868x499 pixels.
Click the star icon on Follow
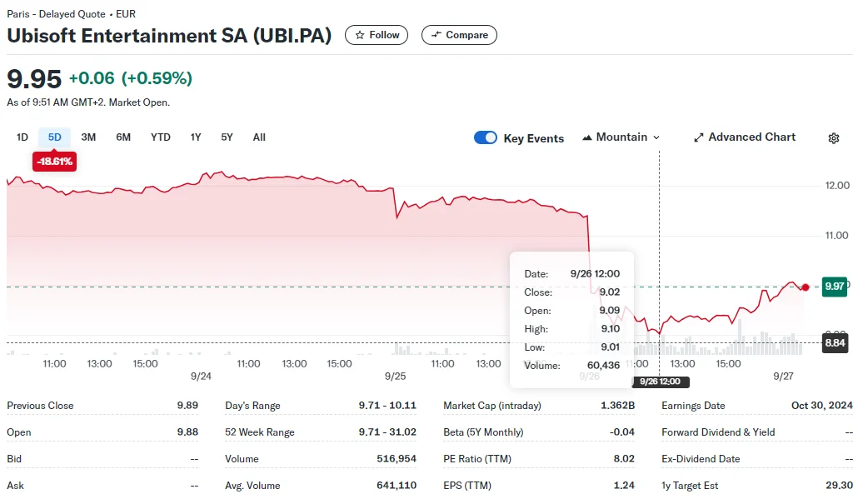click(360, 35)
